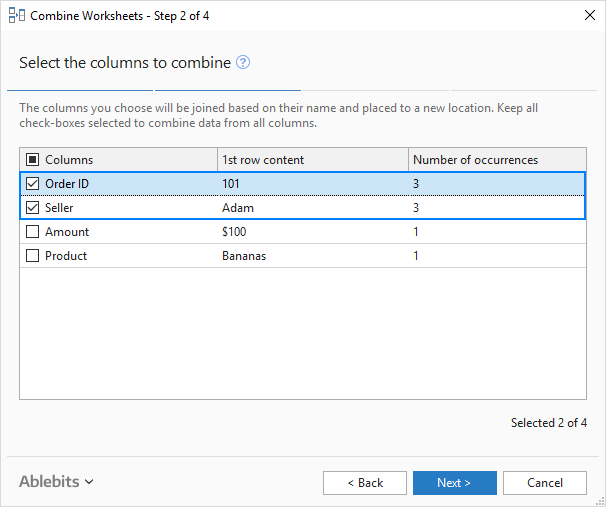Screen dimensions: 606x507
Task: Select the $100 cell in Amount row
Action: click(234, 232)
